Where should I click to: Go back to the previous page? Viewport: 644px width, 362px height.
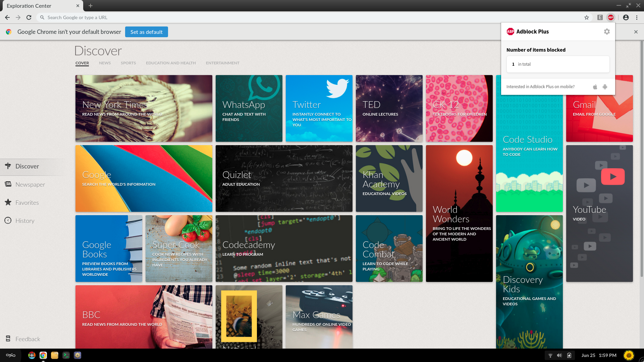[7, 17]
